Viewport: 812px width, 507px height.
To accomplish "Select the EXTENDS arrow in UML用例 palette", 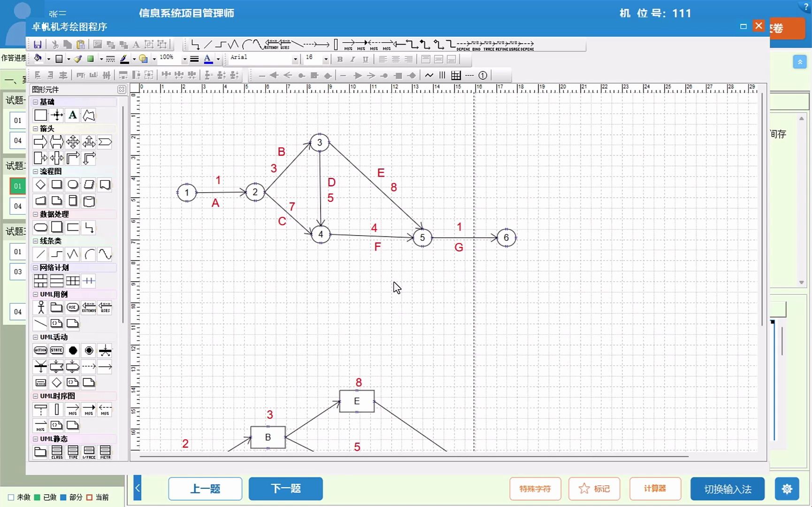I will [x=89, y=307].
